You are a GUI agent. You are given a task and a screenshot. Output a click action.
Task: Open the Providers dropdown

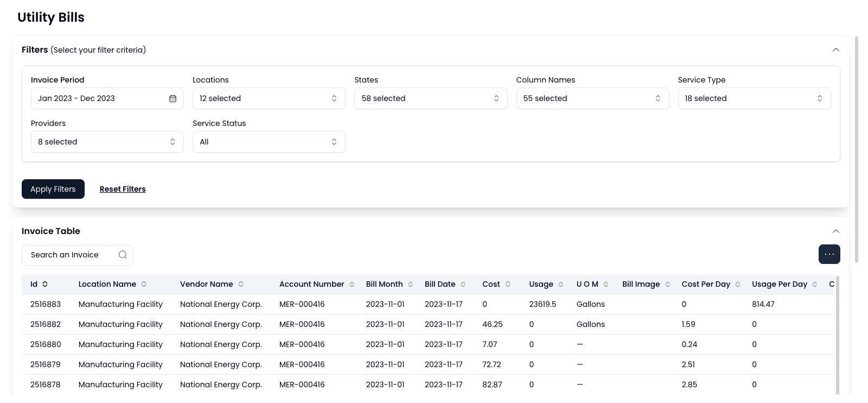coord(107,142)
